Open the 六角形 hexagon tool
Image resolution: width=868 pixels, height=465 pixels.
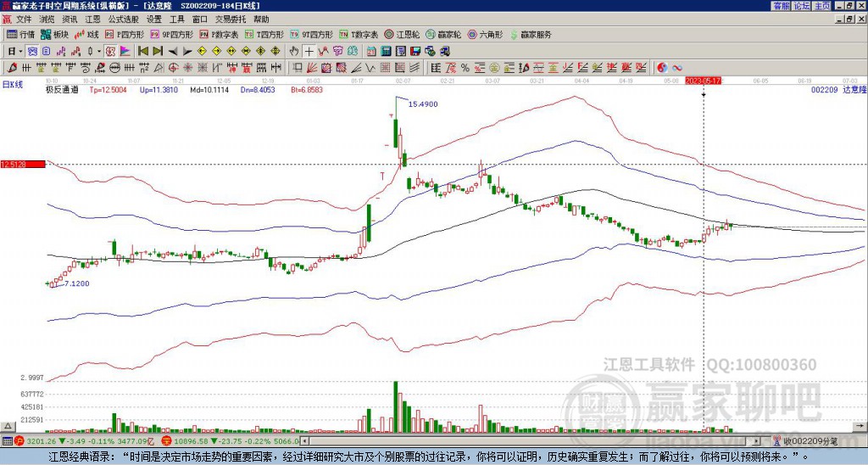(486, 34)
